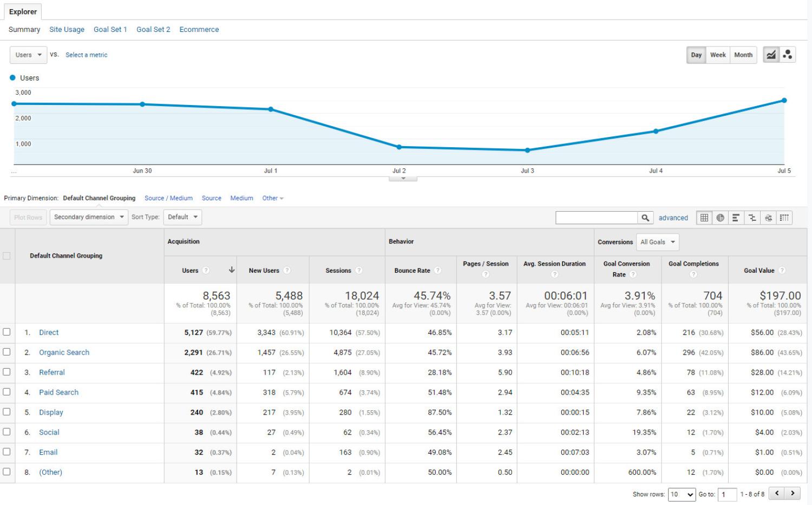Click the magnifier search button
The image size is (812, 505).
(645, 218)
